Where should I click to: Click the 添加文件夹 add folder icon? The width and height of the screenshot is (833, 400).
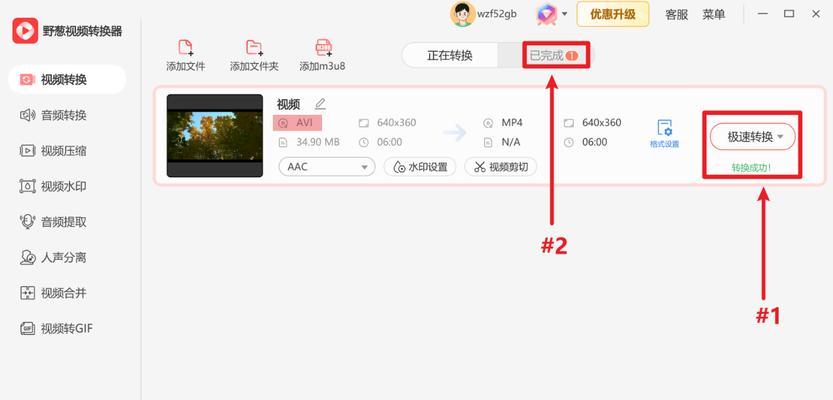pos(254,48)
